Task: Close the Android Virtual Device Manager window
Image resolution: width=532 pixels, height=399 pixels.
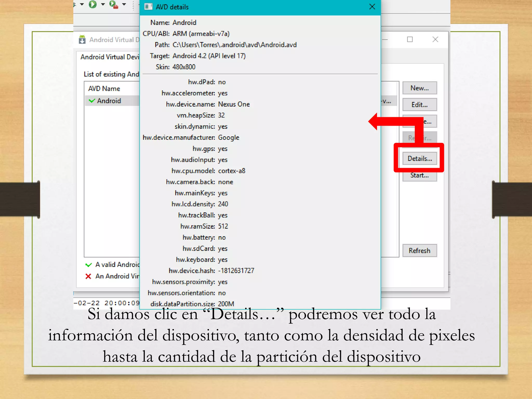Action: pyautogui.click(x=435, y=39)
